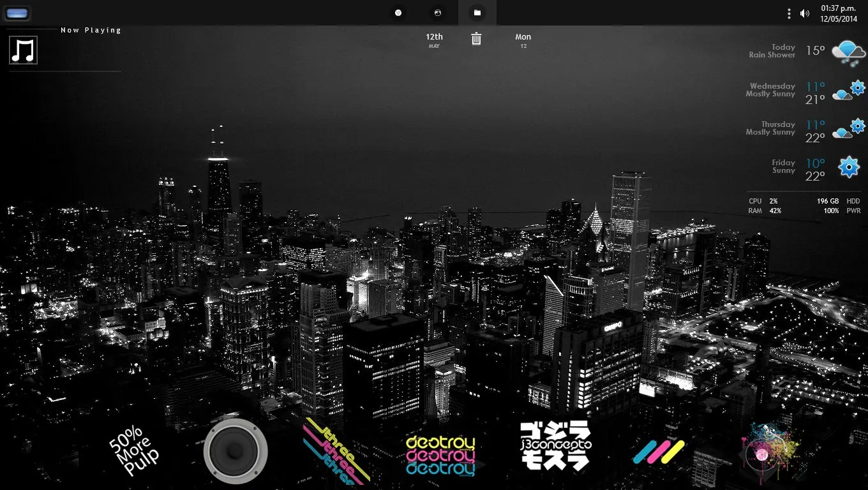The height and width of the screenshot is (490, 868).
Task: Click the Today rain shower weather icon
Action: tap(848, 52)
